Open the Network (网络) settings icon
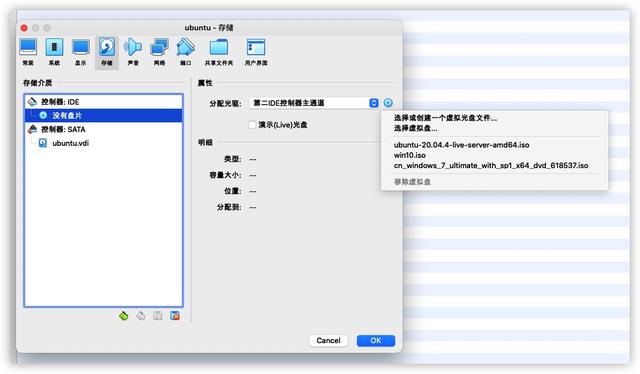Image resolution: width=640 pixels, height=374 pixels. pyautogui.click(x=159, y=51)
